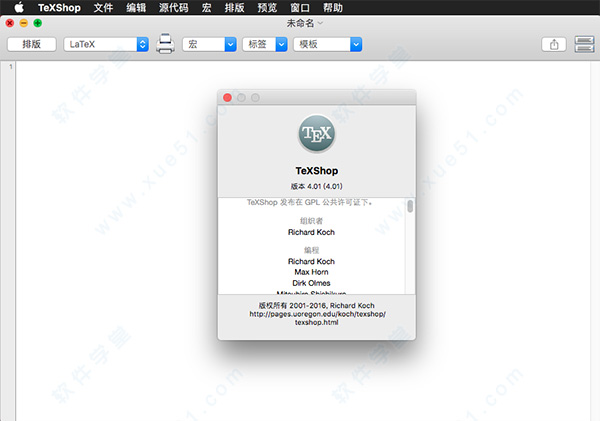Image resolution: width=600 pixels, height=421 pixels.
Task: Close the main 未命名 window
Action: (10, 23)
